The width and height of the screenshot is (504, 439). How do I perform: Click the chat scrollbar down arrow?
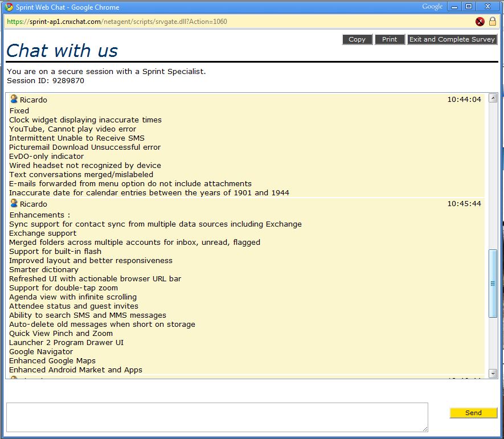(493, 374)
